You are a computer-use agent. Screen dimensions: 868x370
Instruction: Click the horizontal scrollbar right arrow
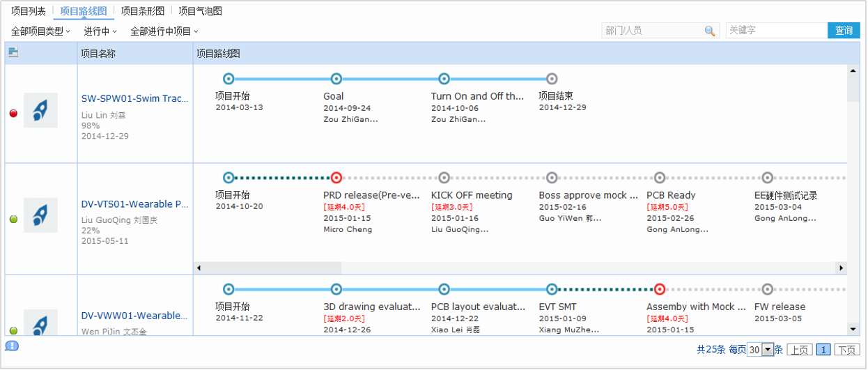click(841, 268)
